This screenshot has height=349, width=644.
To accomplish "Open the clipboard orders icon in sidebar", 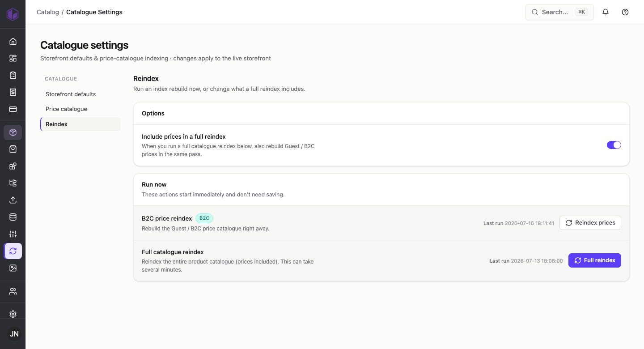I will (x=13, y=75).
